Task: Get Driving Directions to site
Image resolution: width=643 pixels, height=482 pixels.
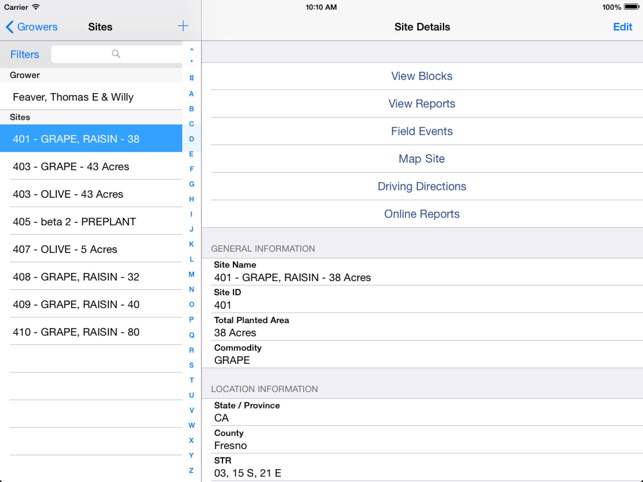Action: [x=421, y=186]
